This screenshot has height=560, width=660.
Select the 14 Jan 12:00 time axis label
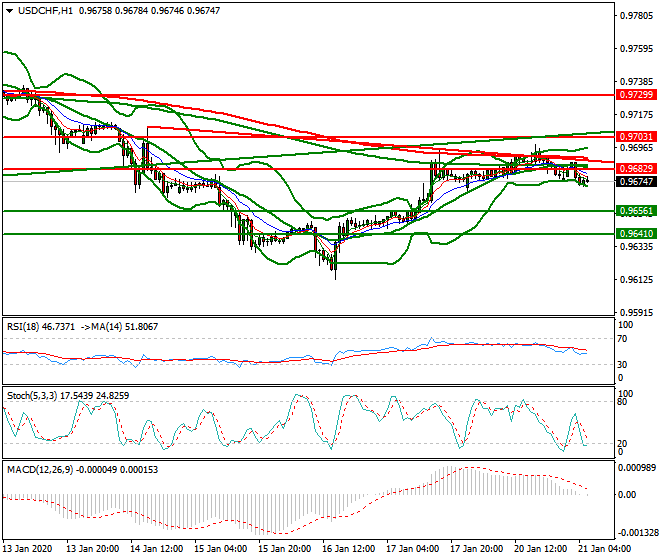157,549
